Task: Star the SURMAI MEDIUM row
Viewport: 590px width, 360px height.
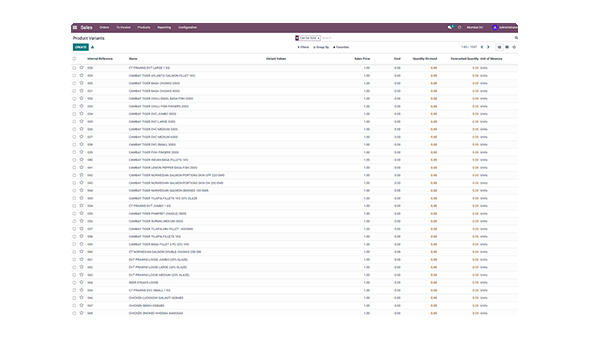Action: 81,221
